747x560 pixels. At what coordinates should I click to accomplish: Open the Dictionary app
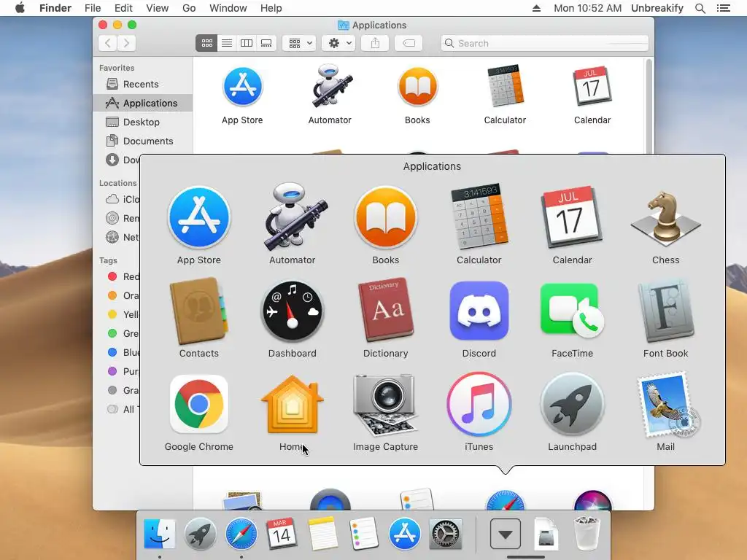click(385, 310)
